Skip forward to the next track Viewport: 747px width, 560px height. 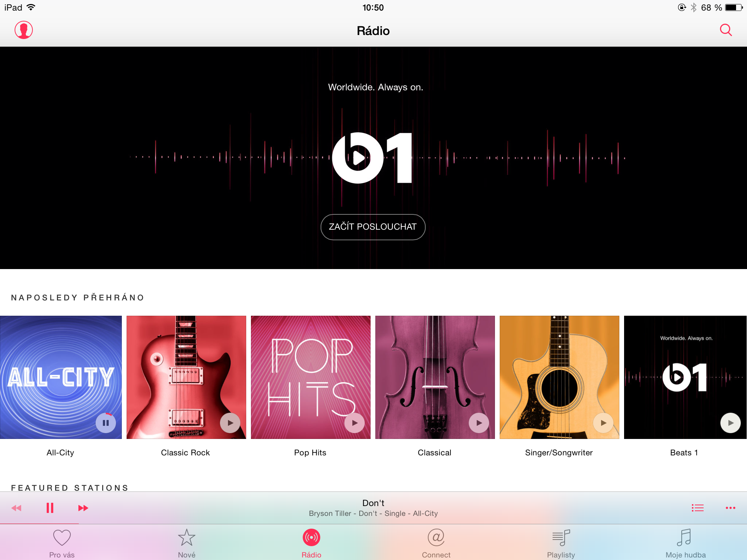tap(83, 508)
